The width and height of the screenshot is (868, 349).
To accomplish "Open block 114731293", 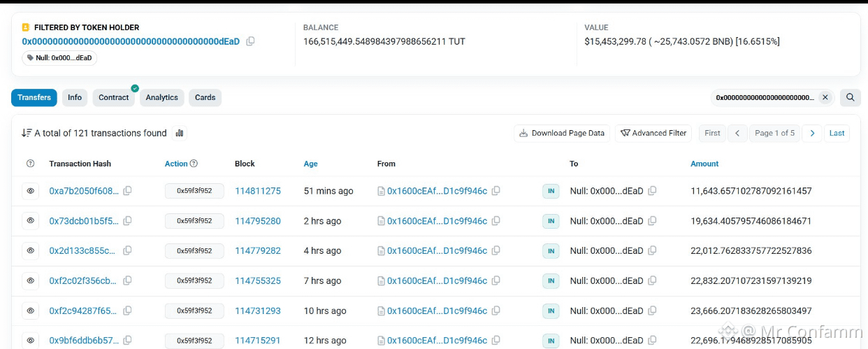I will (258, 311).
